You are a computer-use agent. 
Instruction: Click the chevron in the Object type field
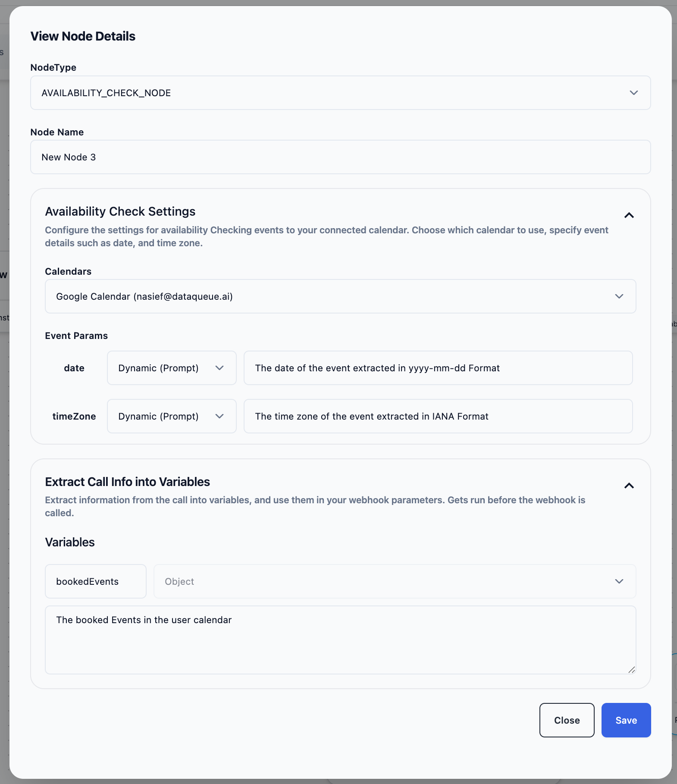click(x=619, y=581)
